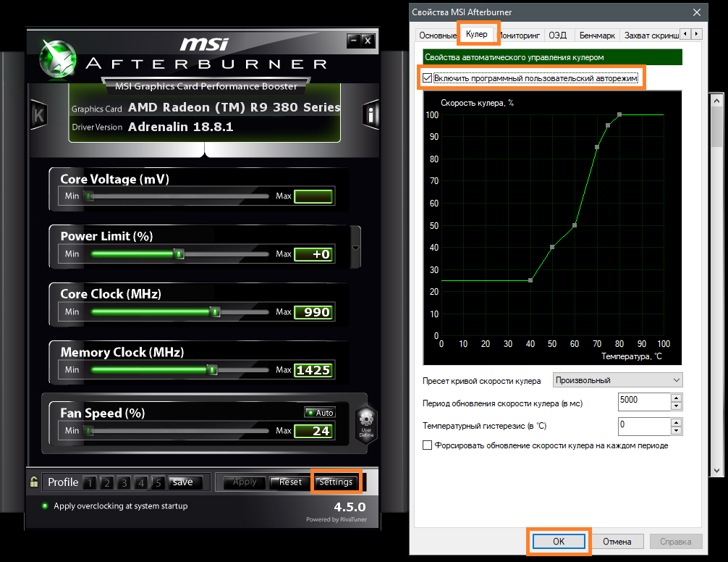
Task: Click the Settings button in Afterburner
Action: point(336,482)
